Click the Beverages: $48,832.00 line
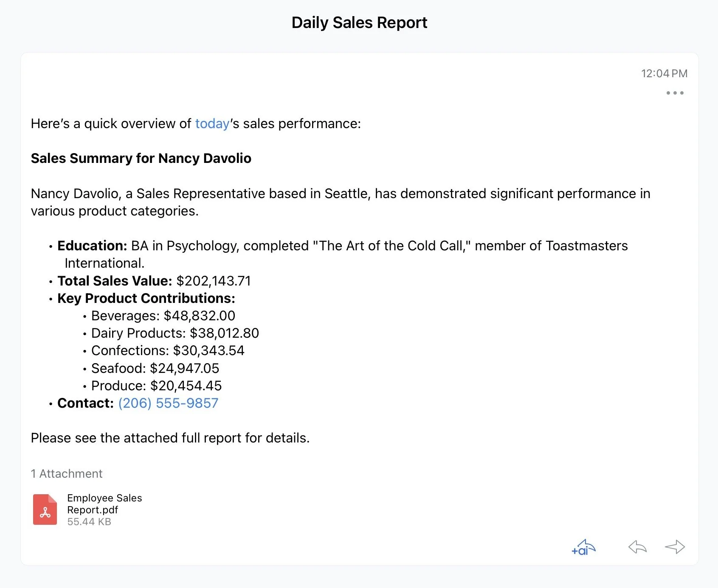Image resolution: width=718 pixels, height=588 pixels. click(x=163, y=316)
